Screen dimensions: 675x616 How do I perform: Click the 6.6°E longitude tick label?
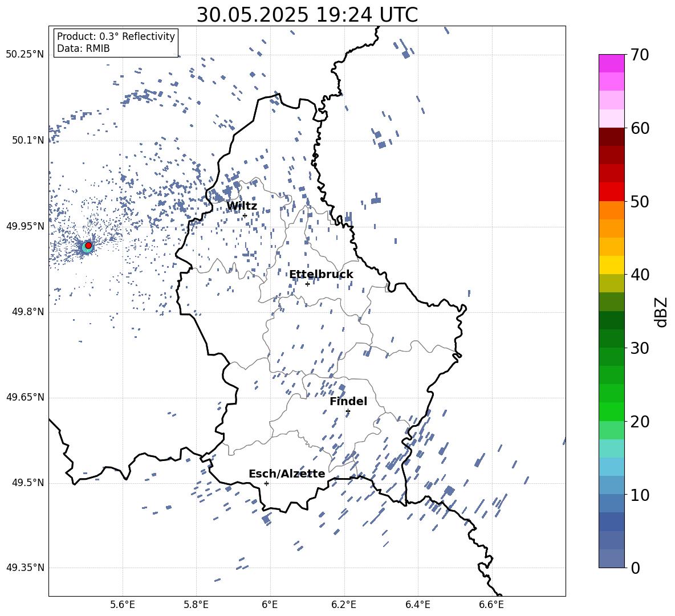[x=491, y=605]
